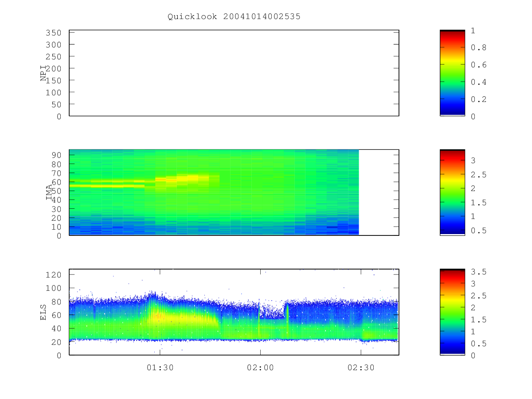Image resolution: width=532 pixels, height=399 pixels.
Task: Click the blank data gap in IMA panel
Action: pos(379,192)
